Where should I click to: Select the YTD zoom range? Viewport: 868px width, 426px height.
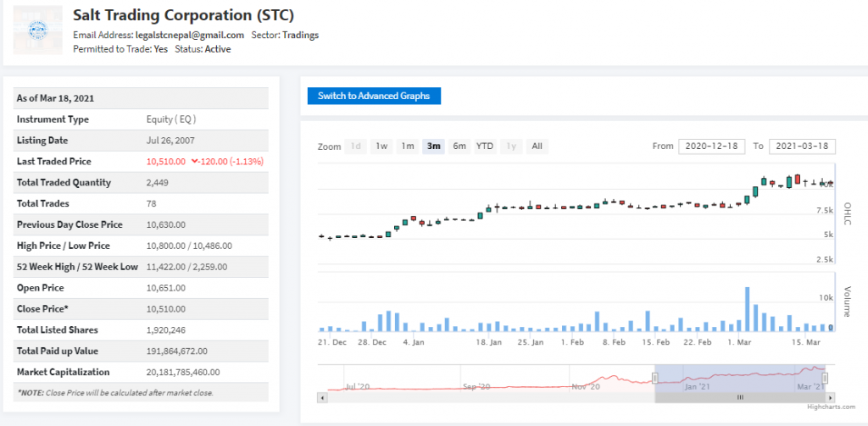click(x=485, y=147)
